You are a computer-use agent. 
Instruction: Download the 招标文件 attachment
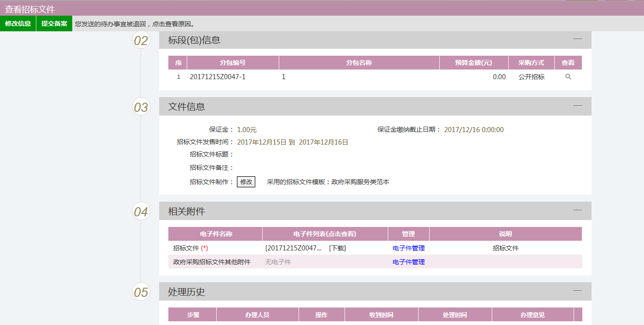coord(337,248)
